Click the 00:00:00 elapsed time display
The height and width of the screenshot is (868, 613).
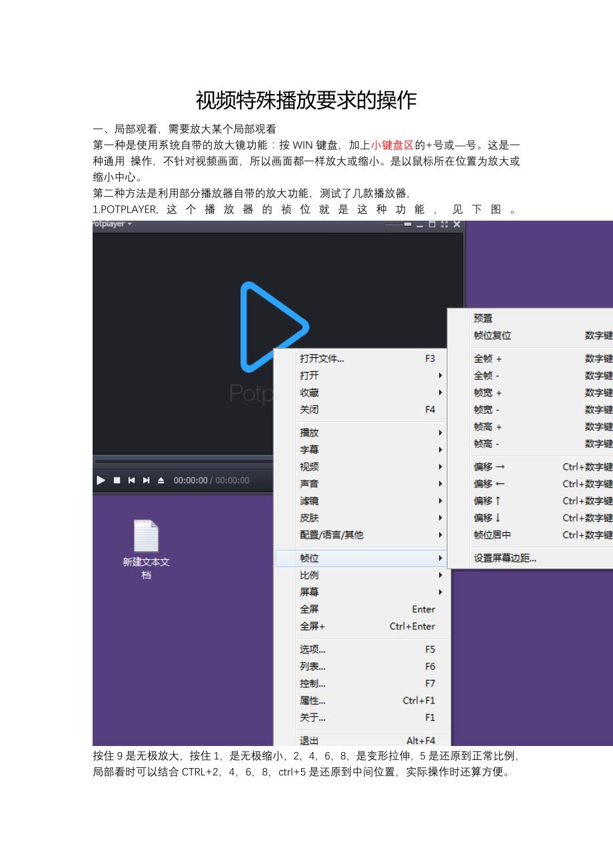click(x=191, y=480)
